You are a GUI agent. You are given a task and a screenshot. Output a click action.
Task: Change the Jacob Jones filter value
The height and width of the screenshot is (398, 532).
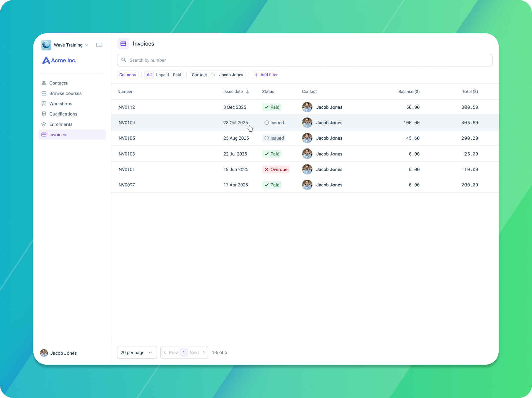click(231, 75)
